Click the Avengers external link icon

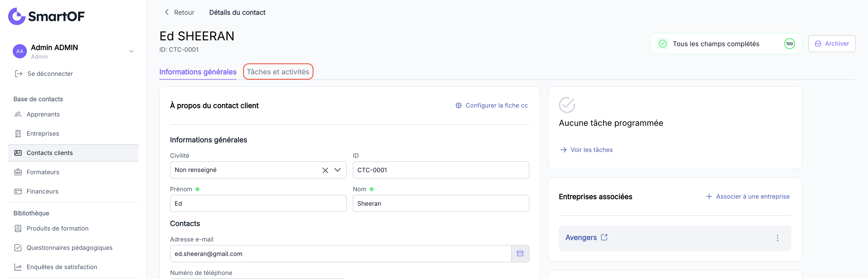coord(604,237)
